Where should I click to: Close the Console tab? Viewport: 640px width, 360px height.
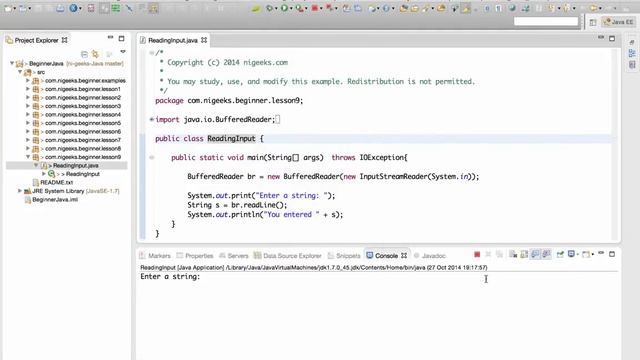[404, 256]
